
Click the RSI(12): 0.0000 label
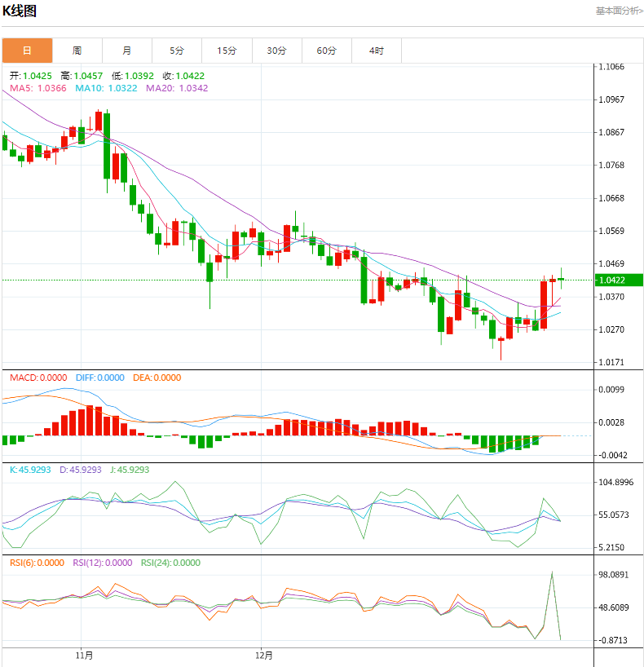[103, 563]
